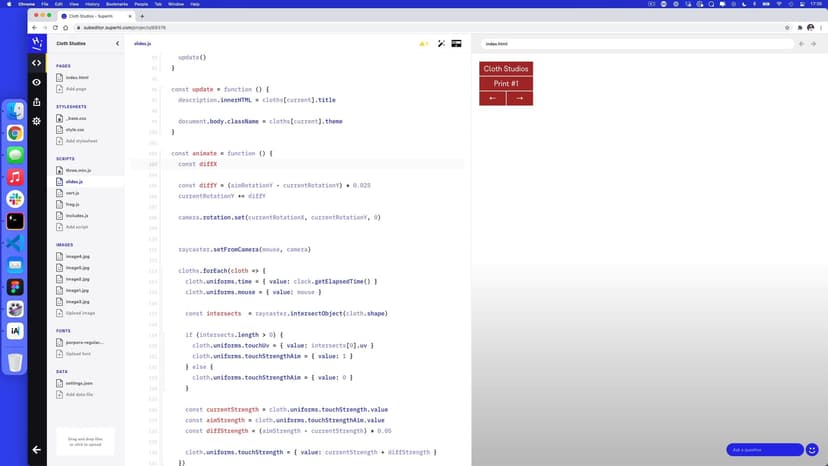Click Upload image link
The image size is (828, 466).
[79, 313]
